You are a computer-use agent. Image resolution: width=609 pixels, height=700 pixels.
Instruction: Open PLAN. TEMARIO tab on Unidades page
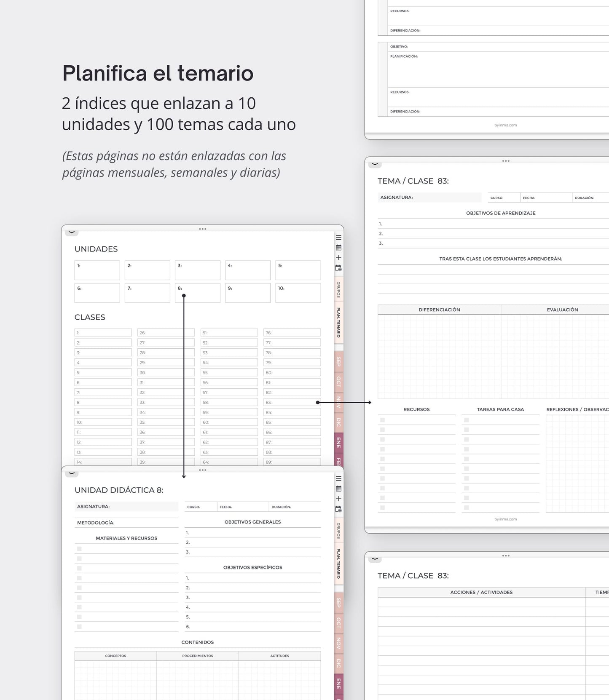[338, 323]
